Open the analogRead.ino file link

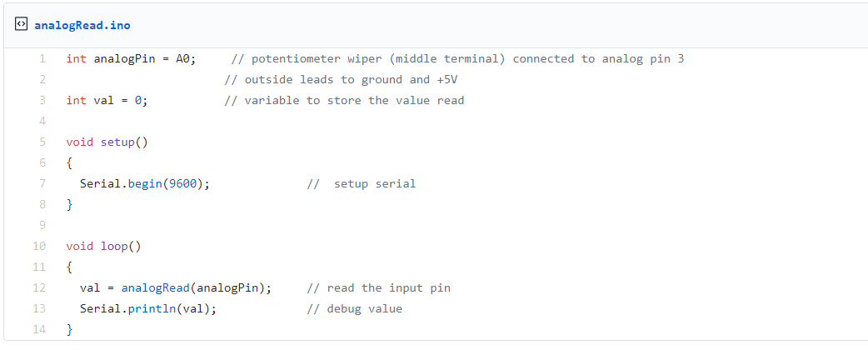coord(82,25)
